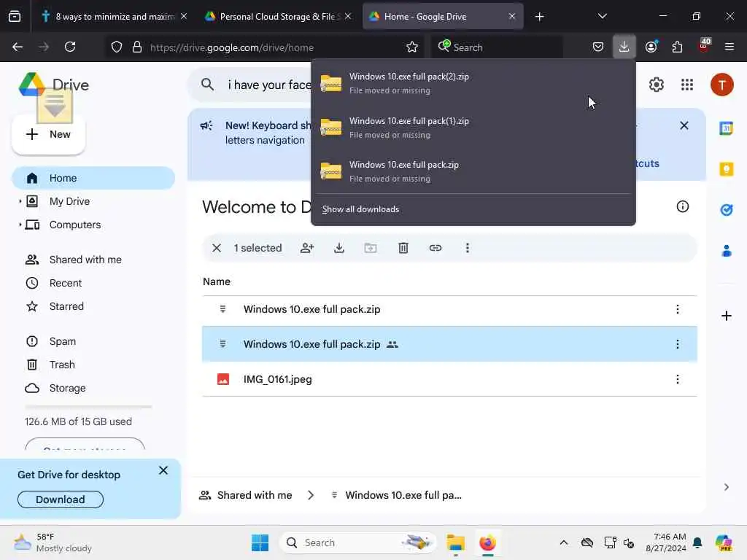Open Google Calendar side panel
Viewport: 747px width, 560px height.
coord(726,128)
